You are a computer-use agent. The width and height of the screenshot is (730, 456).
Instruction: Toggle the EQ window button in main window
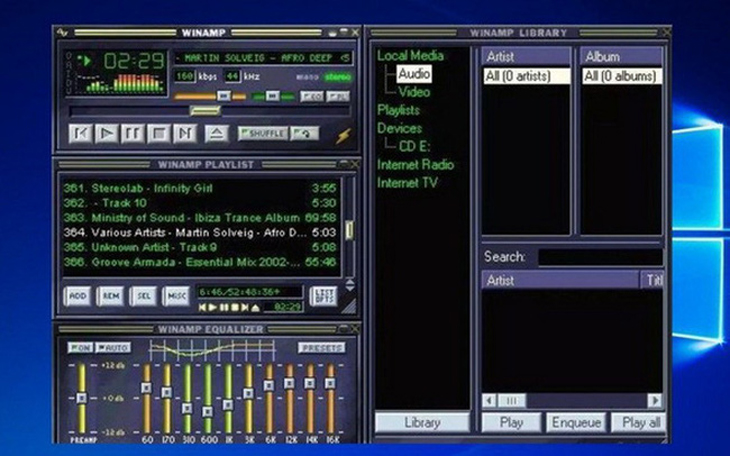[311, 96]
